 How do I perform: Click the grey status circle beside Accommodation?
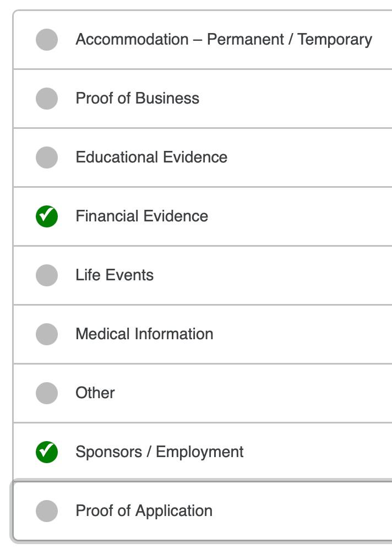(x=47, y=40)
